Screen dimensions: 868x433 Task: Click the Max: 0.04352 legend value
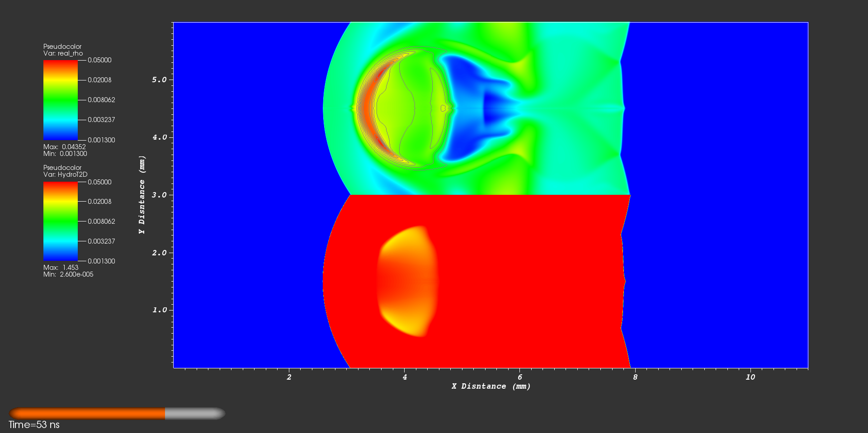(x=64, y=147)
